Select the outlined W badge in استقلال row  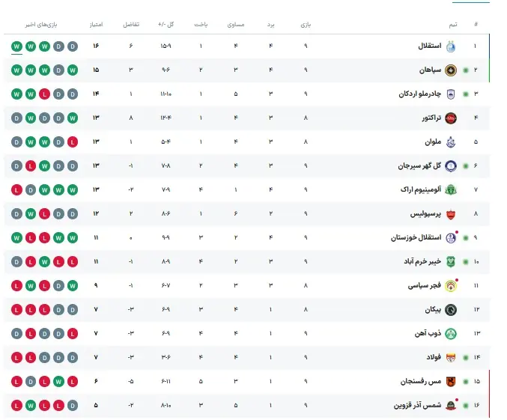click(x=17, y=46)
